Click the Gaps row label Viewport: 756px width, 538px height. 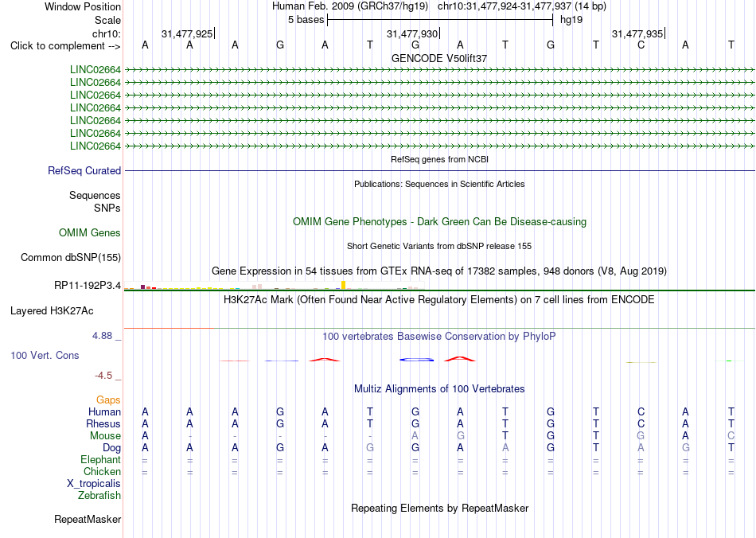[108, 400]
